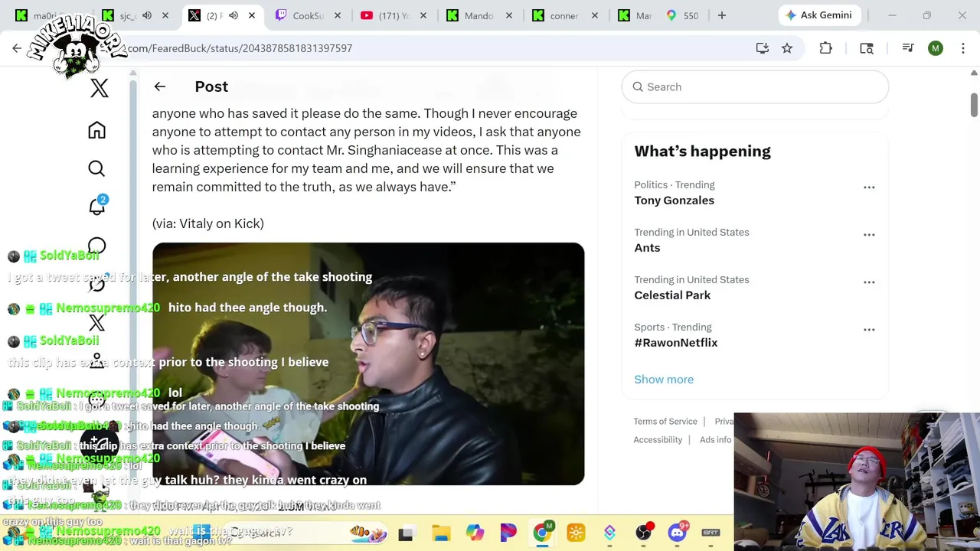
Task: Click 'What's happening' heading
Action: 702,152
